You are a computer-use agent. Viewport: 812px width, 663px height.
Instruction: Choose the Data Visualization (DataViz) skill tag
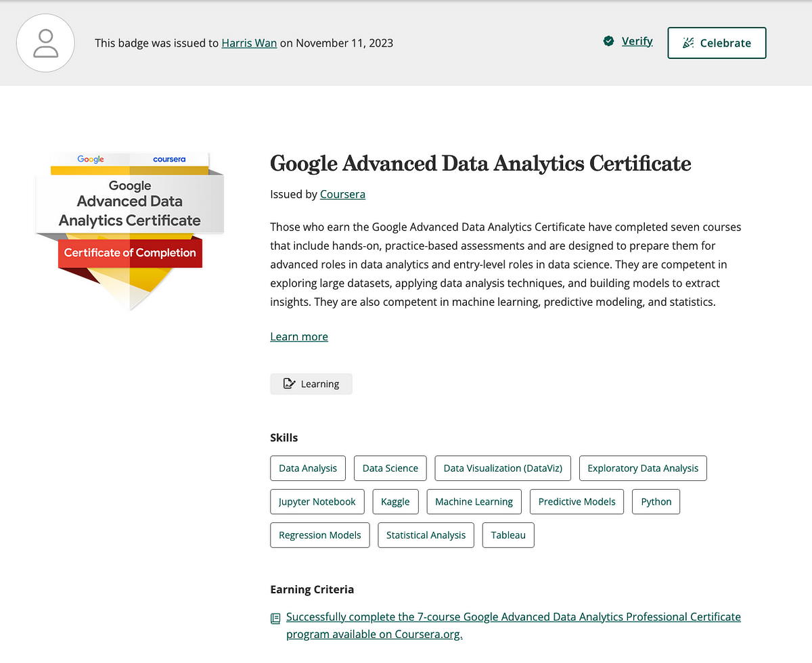pyautogui.click(x=503, y=468)
